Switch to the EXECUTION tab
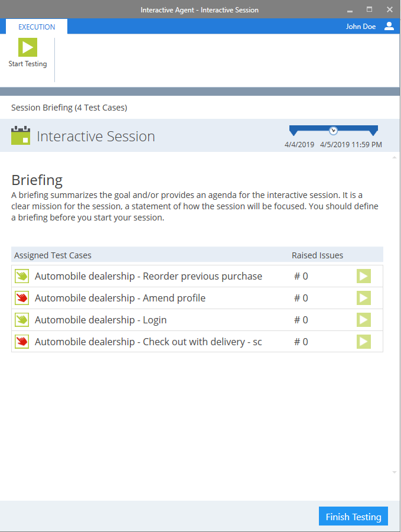This screenshot has width=401, height=532. point(37,27)
